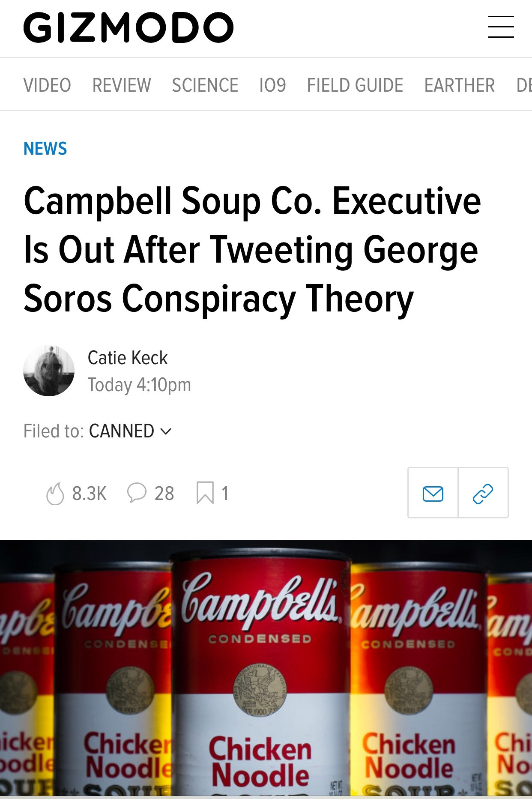Click Catie Keck's avatar photo
Screen dimensions: 532x799
pos(49,371)
